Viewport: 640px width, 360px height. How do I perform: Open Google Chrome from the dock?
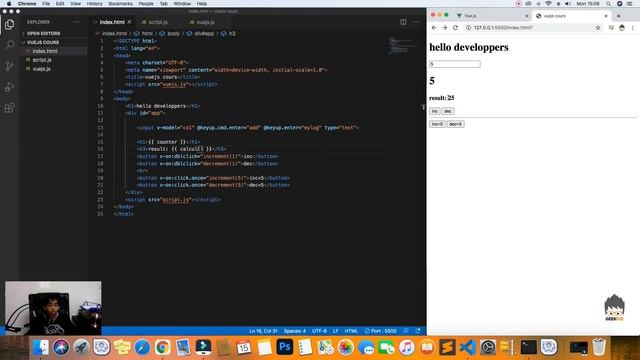(x=162, y=347)
